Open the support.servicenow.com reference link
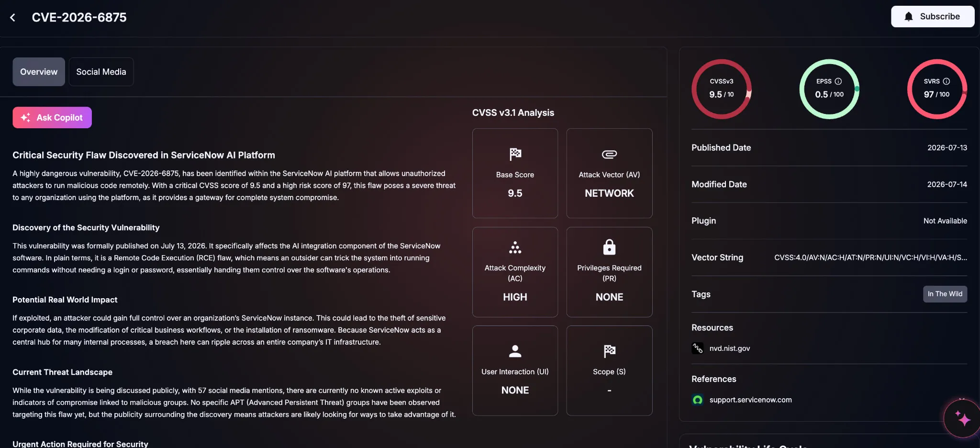Image resolution: width=980 pixels, height=448 pixels. pos(750,400)
